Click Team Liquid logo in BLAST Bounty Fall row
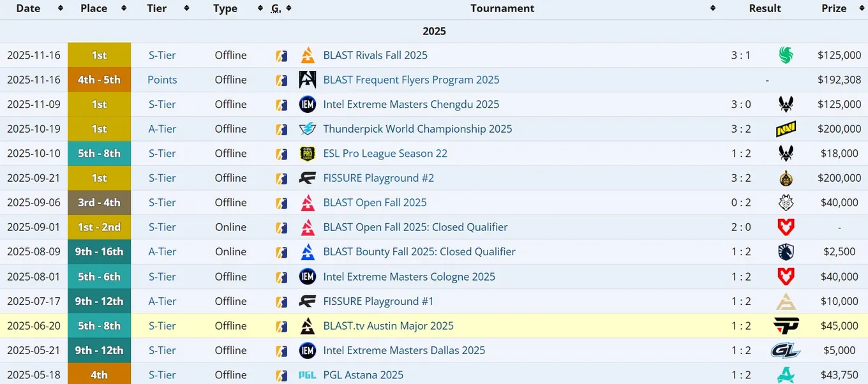The width and height of the screenshot is (868, 384). point(786,251)
